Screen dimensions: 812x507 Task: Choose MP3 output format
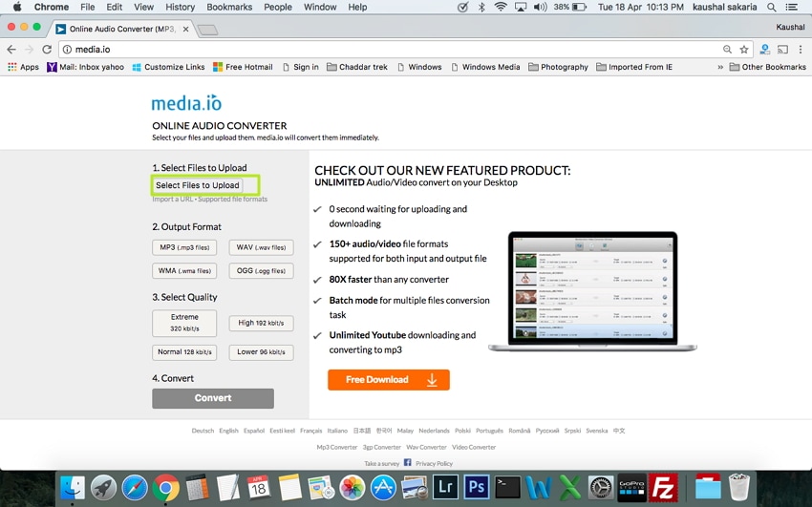(x=184, y=248)
